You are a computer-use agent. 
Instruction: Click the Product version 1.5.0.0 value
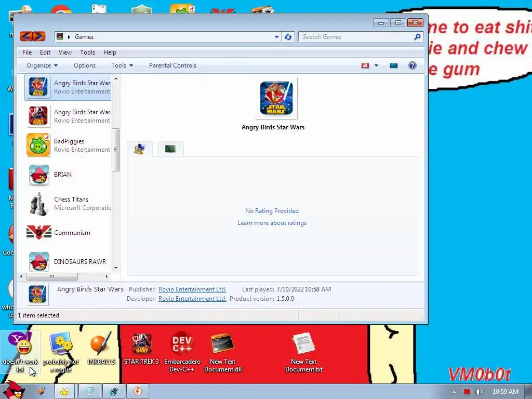pos(285,299)
